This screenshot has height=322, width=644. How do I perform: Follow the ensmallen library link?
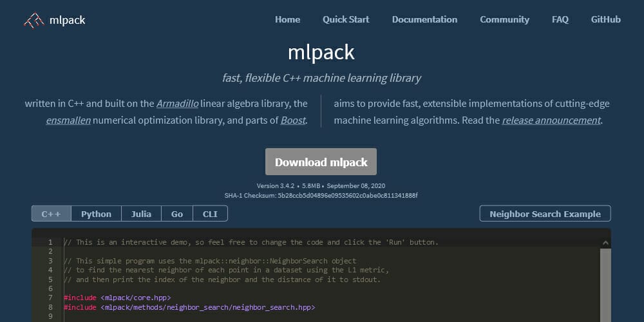click(x=68, y=120)
